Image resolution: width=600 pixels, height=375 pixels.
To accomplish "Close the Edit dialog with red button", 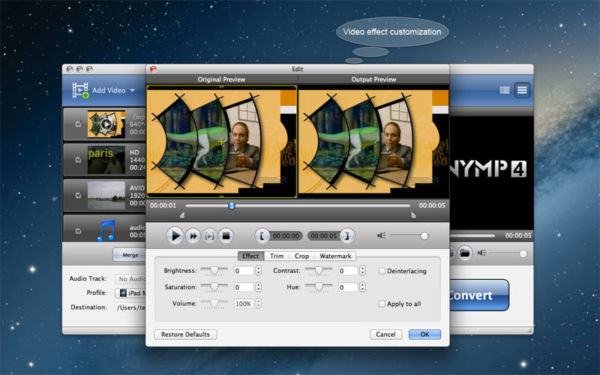I will 153,69.
